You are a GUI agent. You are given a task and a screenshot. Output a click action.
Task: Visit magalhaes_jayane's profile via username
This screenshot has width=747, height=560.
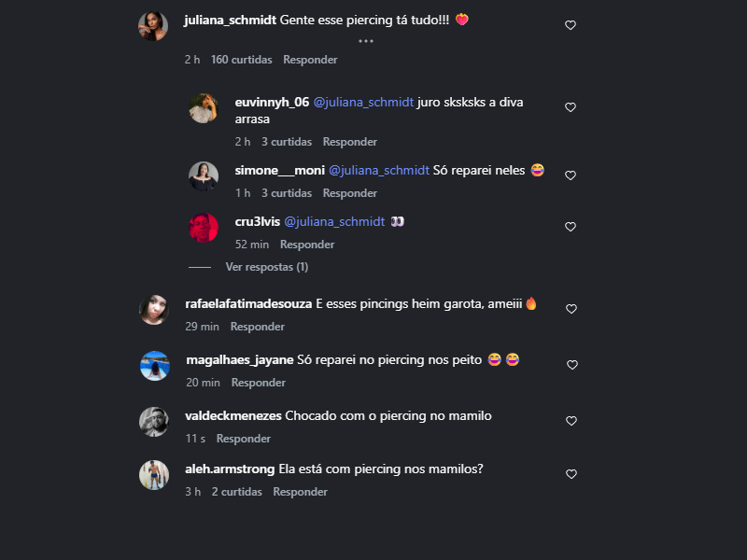pos(240,360)
